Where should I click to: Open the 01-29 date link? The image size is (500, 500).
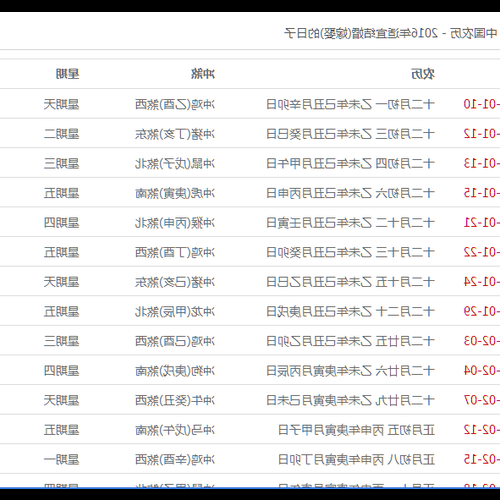point(482,312)
